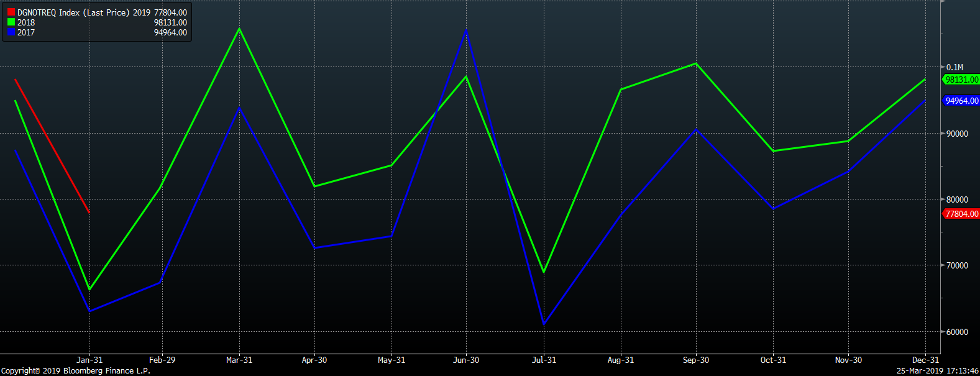The height and width of the screenshot is (376, 980).
Task: Click the Jul-31 date label
Action: (x=544, y=360)
